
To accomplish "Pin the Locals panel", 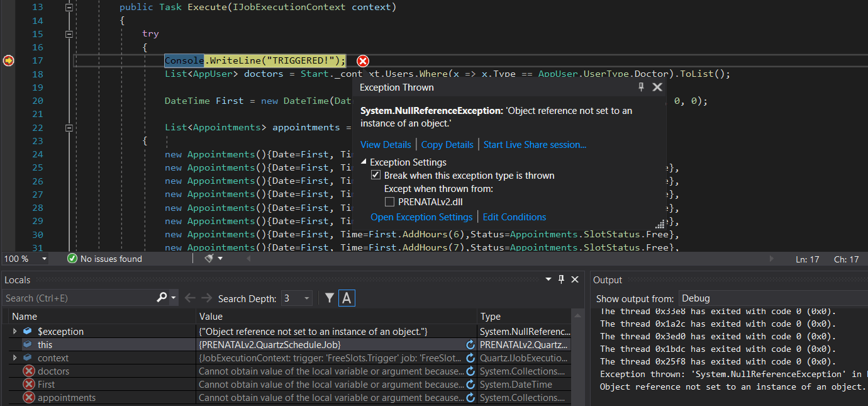I will click(561, 280).
